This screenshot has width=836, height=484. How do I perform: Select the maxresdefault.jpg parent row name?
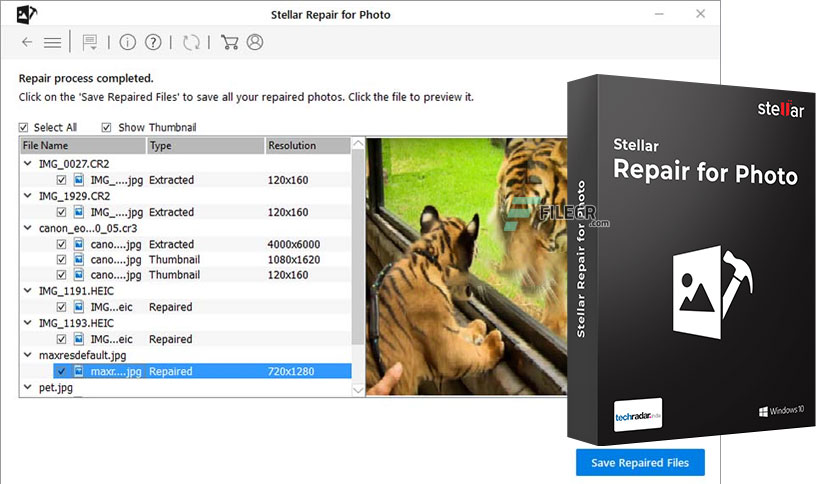(x=83, y=355)
